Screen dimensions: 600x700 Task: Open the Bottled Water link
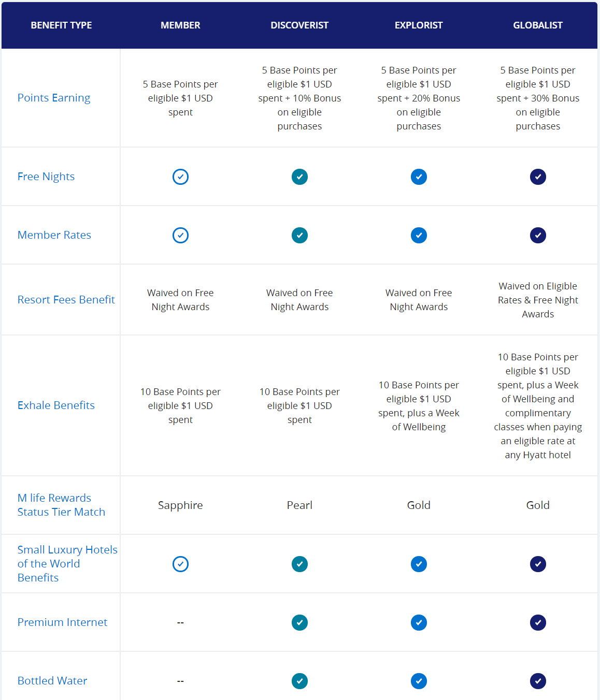pyautogui.click(x=52, y=681)
